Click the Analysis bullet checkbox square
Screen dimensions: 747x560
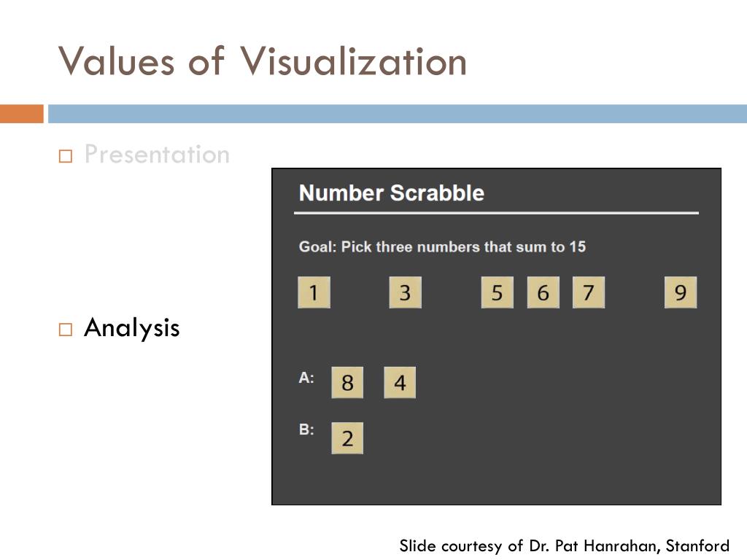coord(66,330)
